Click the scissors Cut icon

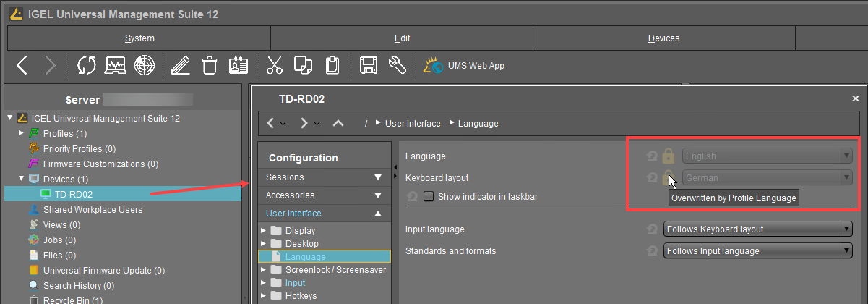click(274, 66)
